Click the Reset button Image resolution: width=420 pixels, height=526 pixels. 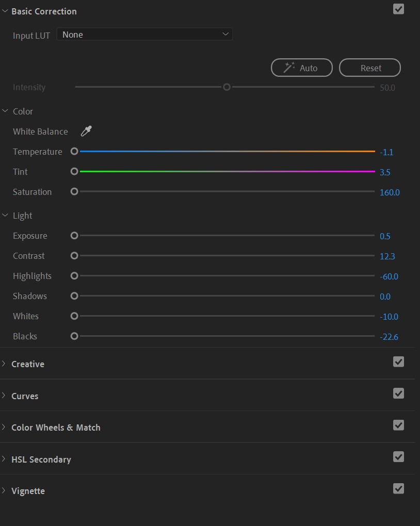pos(369,68)
